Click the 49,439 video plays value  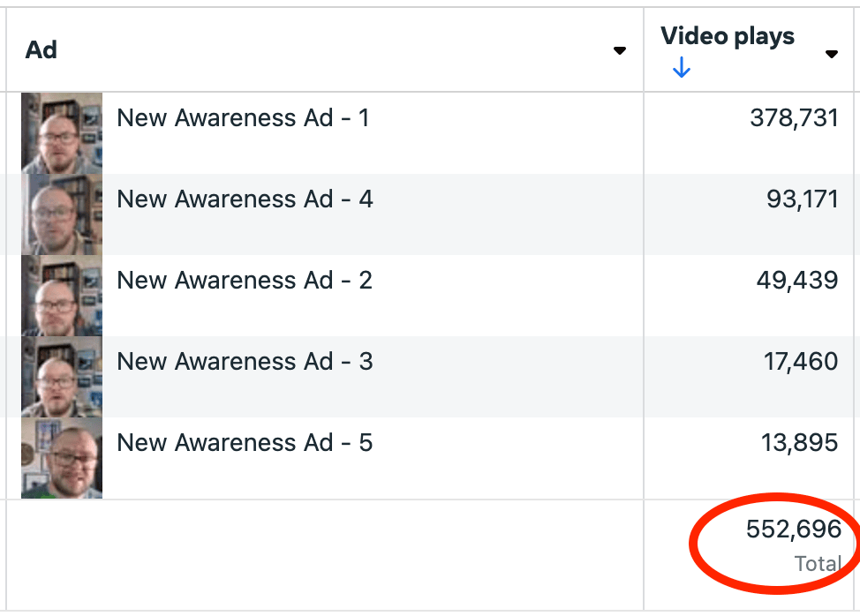796,281
